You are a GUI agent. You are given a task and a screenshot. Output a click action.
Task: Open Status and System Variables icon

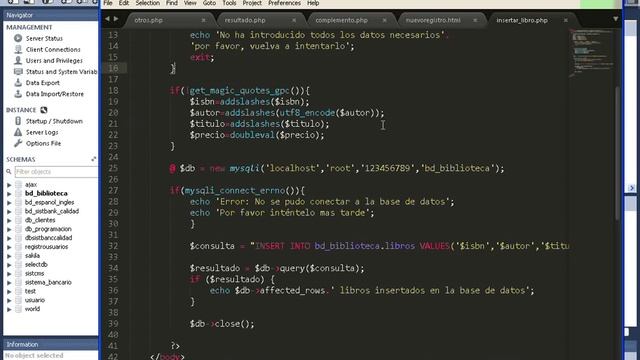click(x=18, y=71)
